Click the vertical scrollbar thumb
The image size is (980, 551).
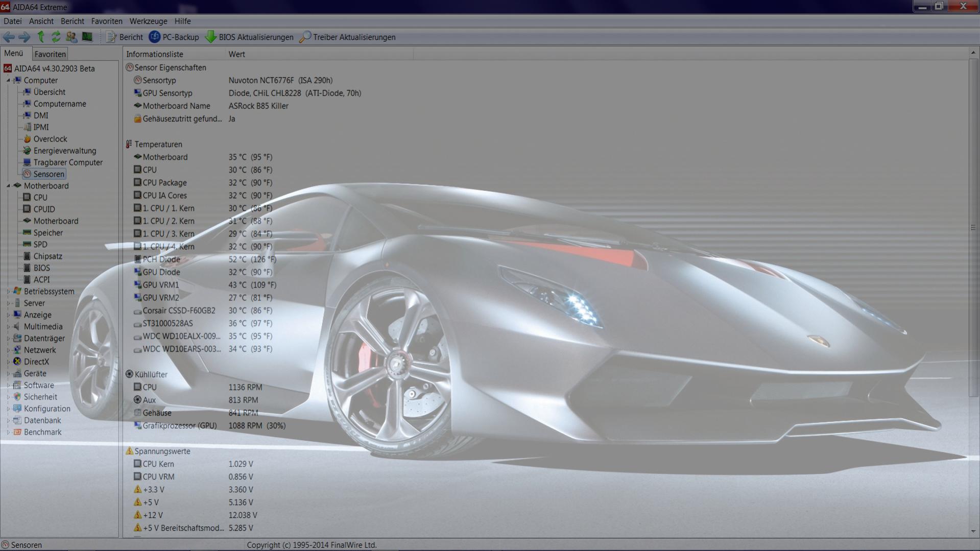click(x=973, y=227)
